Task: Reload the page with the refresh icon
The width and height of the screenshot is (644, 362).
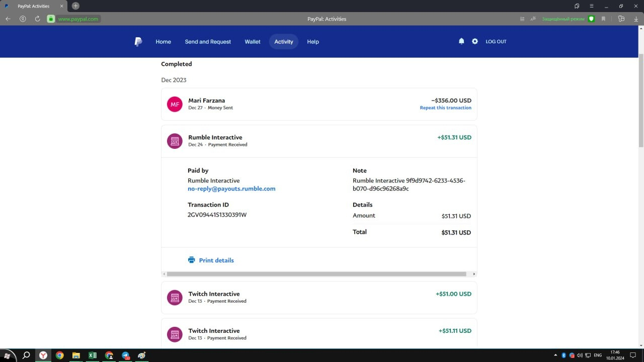Action: coord(37,19)
